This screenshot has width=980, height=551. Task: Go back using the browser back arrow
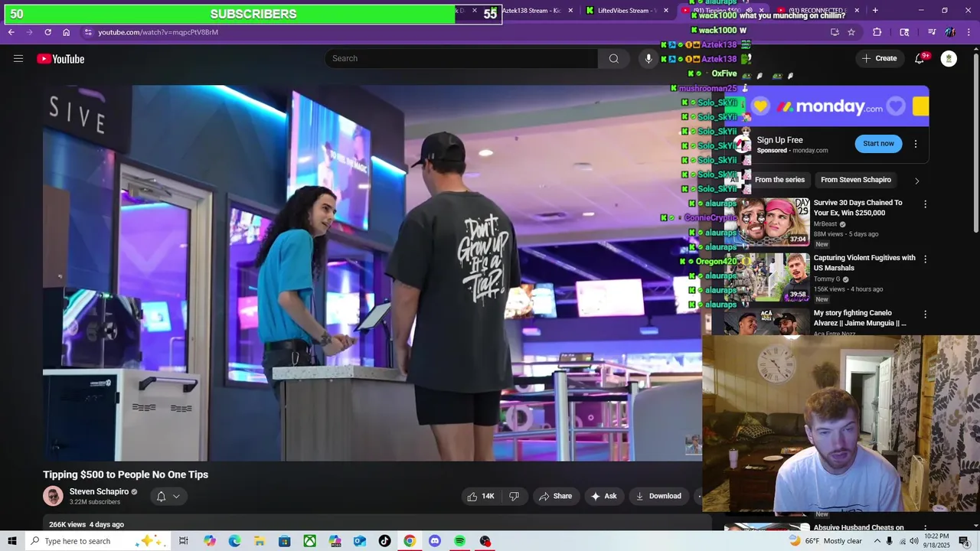[x=11, y=32]
